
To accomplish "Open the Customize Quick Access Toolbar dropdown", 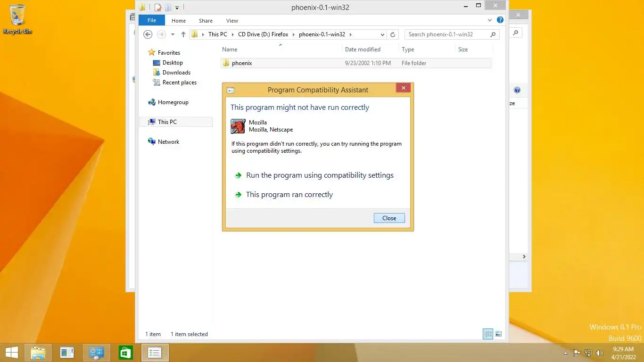I will pos(177,8).
